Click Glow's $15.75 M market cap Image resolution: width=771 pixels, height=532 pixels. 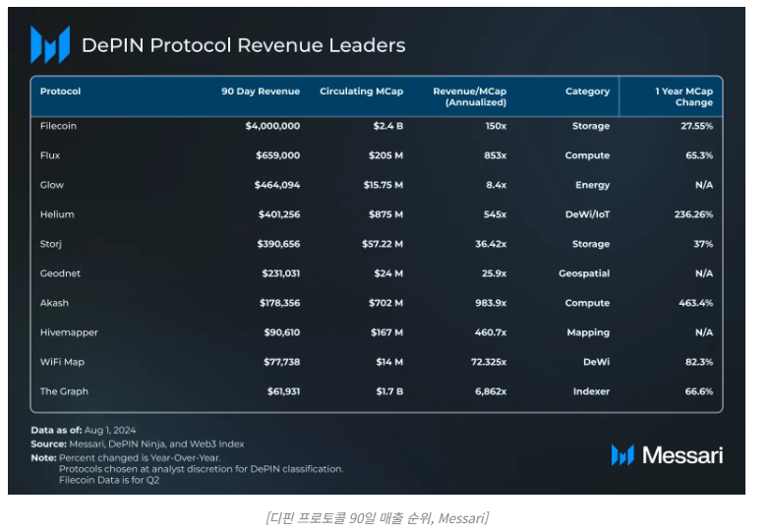tap(379, 185)
